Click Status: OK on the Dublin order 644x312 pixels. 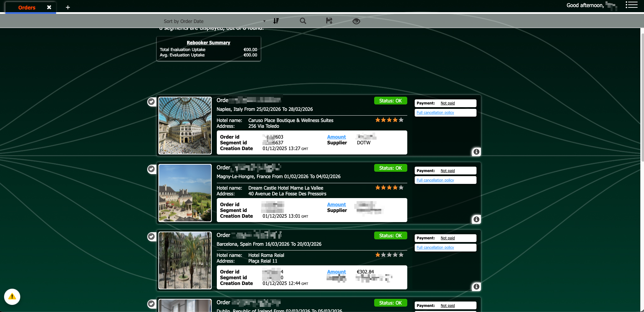coord(391,303)
